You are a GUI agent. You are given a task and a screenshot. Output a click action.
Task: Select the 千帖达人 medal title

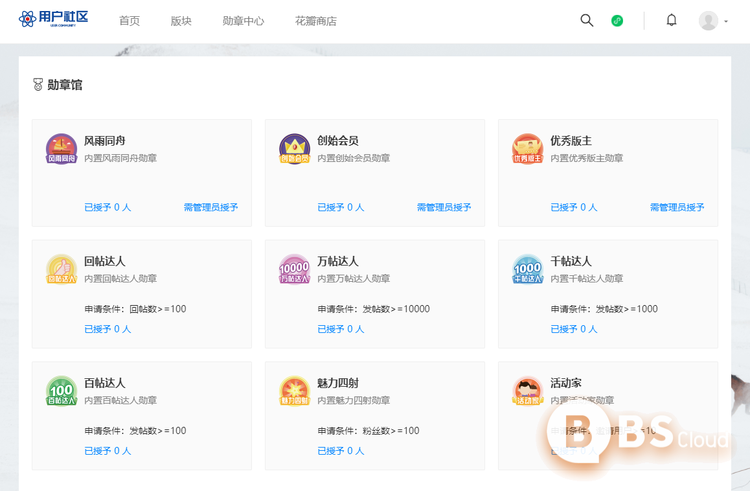(571, 261)
